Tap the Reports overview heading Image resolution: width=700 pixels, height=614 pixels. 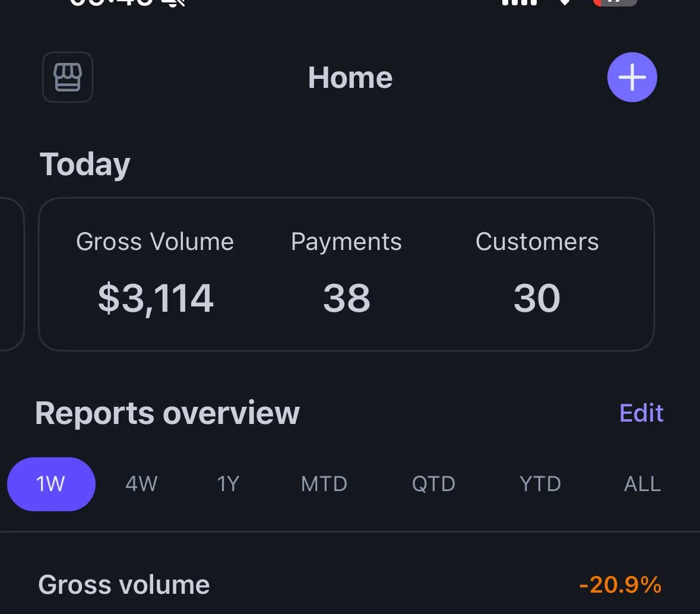click(x=167, y=413)
